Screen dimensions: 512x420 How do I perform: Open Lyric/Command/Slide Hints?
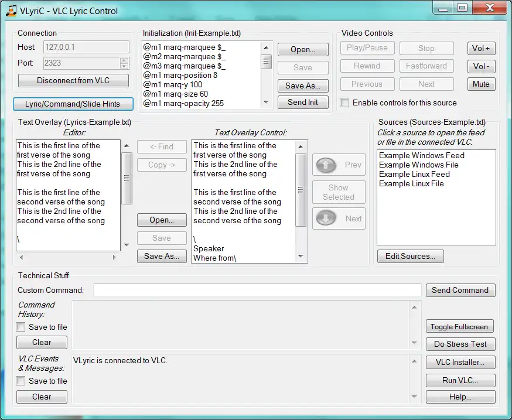click(73, 104)
